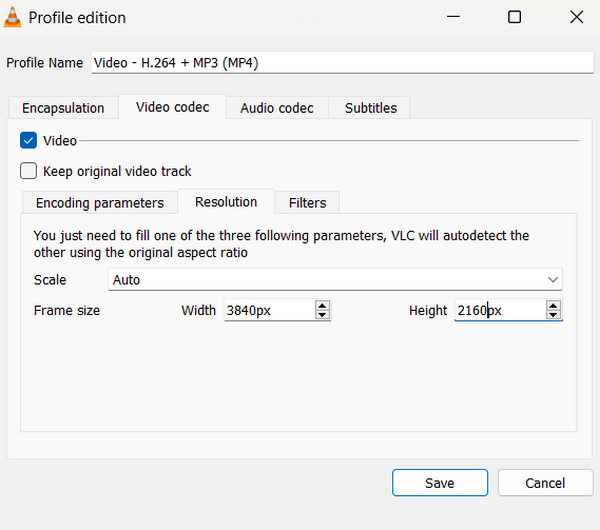Screen dimensions: 600x530
Task: Decrease Width with the down arrow
Action: 322,315
